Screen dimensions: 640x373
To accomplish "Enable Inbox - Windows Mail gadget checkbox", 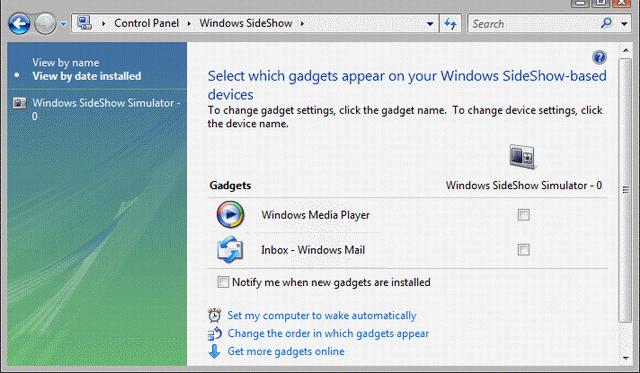I will coord(524,249).
